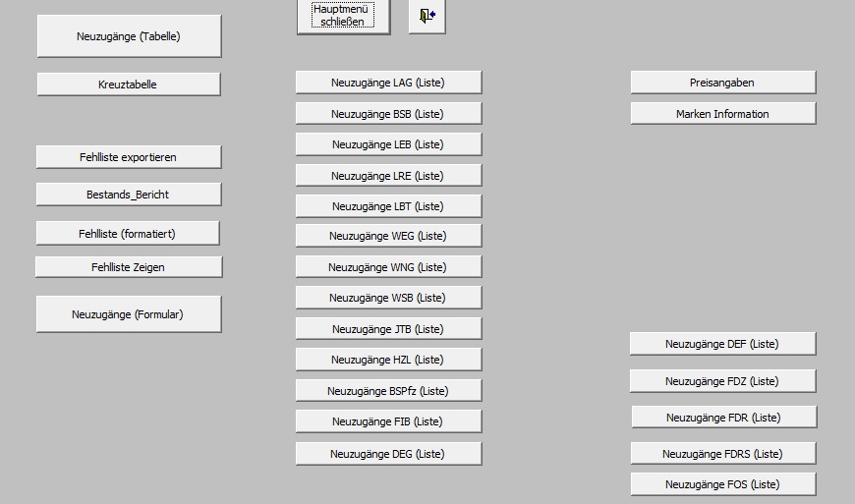Open Neuzugänge (Formular)
The image size is (855, 504).
click(129, 314)
